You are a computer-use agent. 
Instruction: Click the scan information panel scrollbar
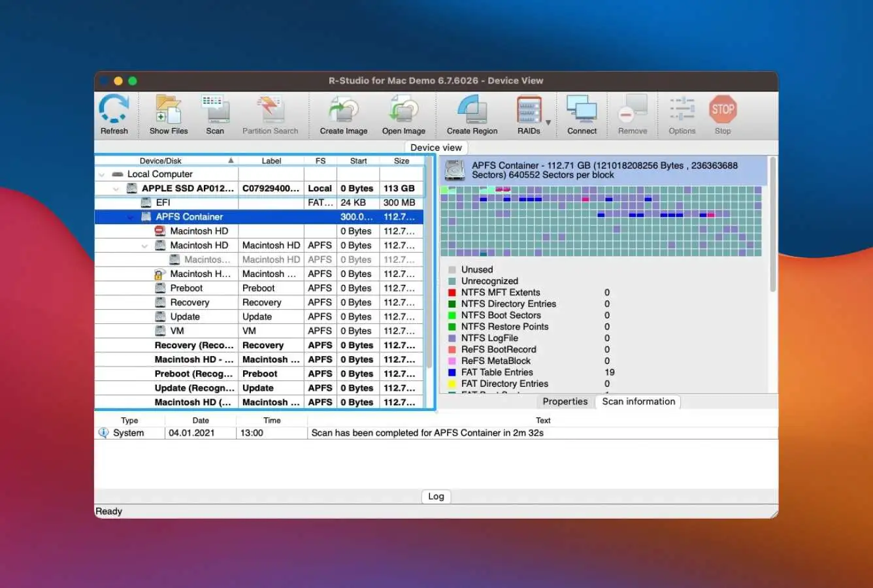[x=773, y=225]
